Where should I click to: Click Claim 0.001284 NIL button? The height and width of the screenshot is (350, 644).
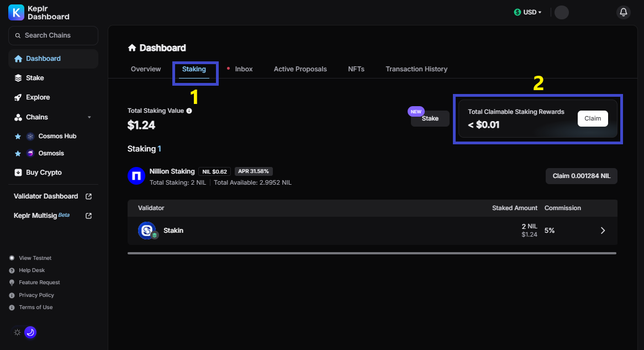581,176
